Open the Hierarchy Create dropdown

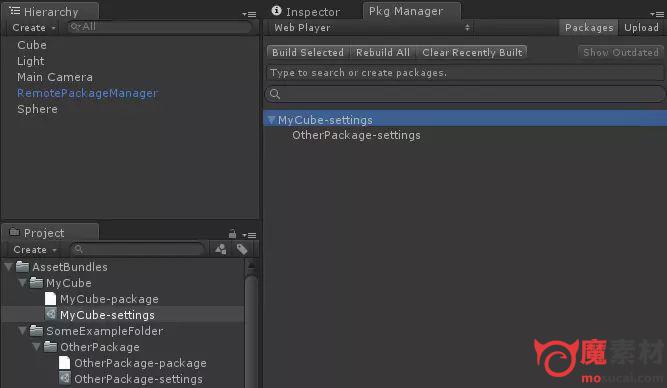coord(34,28)
